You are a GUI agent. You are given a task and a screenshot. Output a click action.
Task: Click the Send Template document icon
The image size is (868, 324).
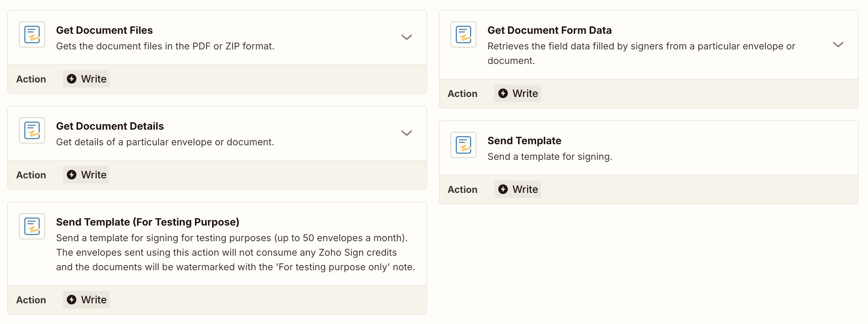click(463, 145)
